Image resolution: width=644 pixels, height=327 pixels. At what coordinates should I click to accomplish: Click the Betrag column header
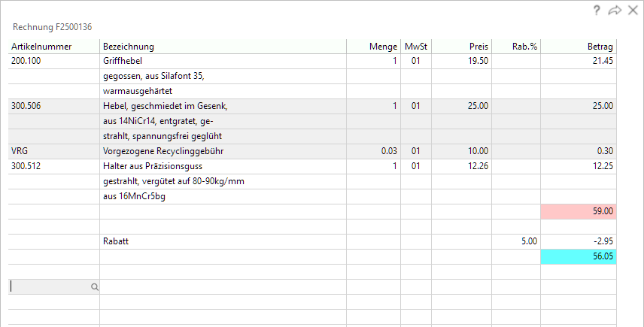[x=600, y=47]
